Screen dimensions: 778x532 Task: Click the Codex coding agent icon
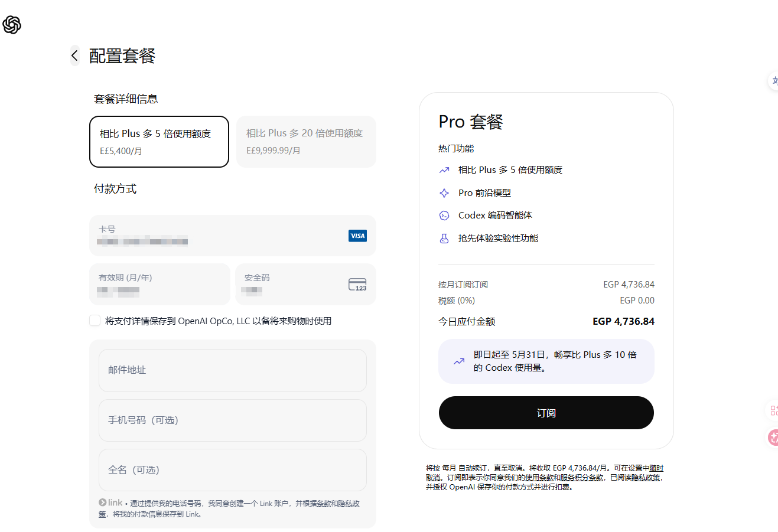444,216
